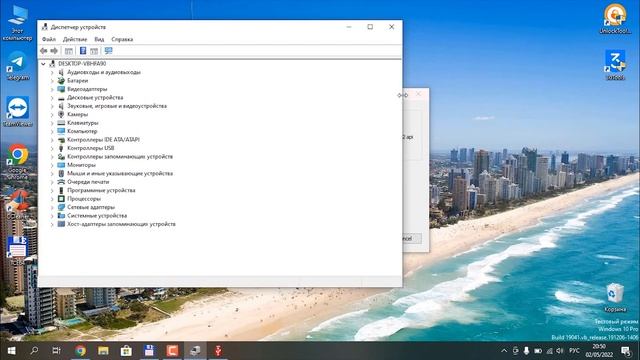Select the DESKTOP-VBHFA90 computer name
Image resolution: width=640 pixels, height=360 pixels.
click(x=82, y=64)
